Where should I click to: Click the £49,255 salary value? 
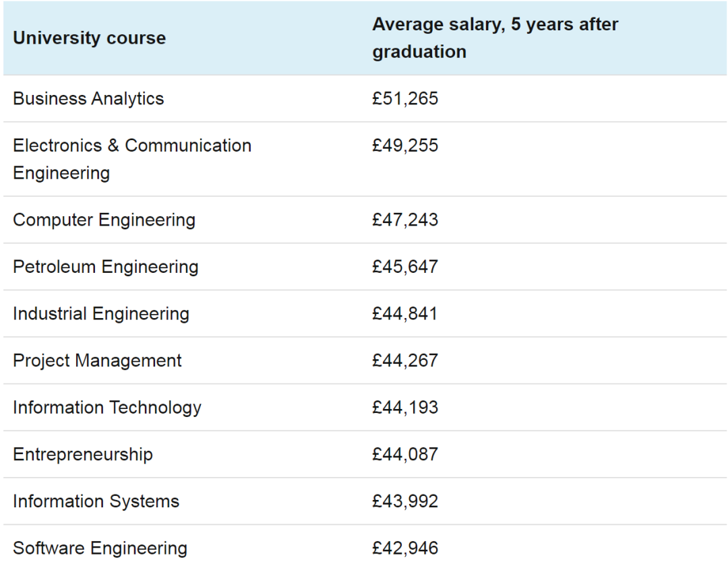pos(405,146)
